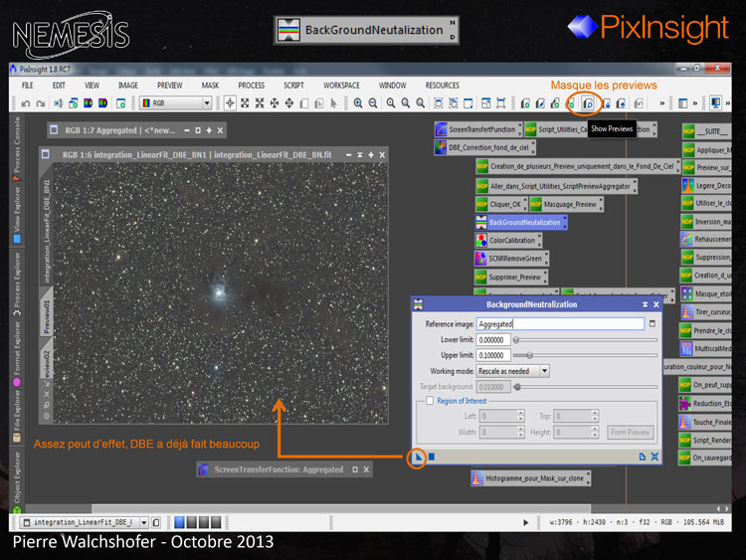The height and width of the screenshot is (560, 746).
Task: Click the Undo arrow in the toolbar
Action: pyautogui.click(x=26, y=103)
